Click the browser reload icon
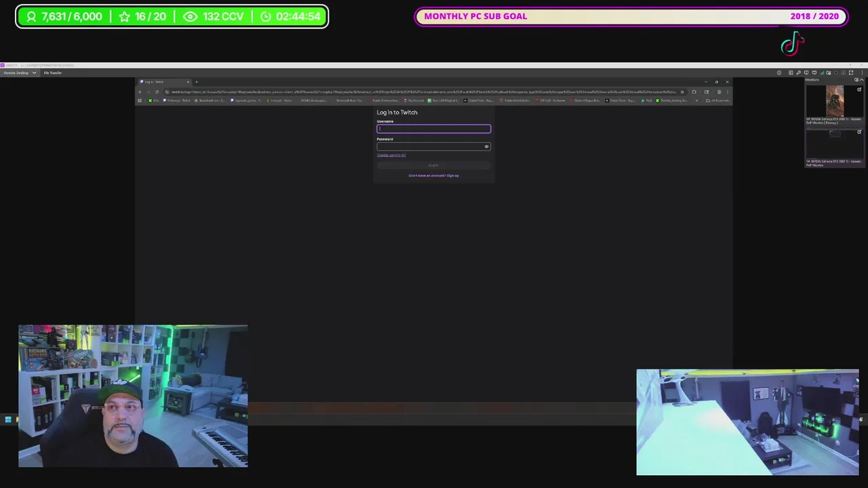This screenshot has height=488, width=868. pyautogui.click(x=157, y=91)
